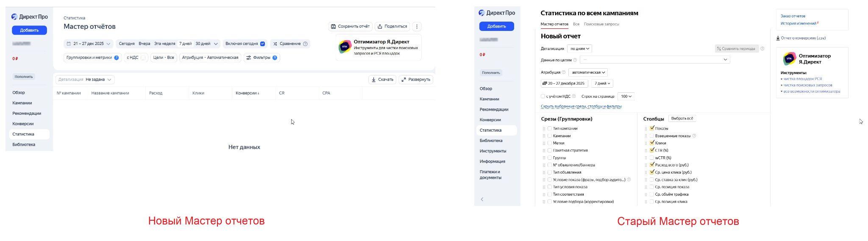
Task: Click the sliders icon on the Фильтры button
Action: click(x=249, y=58)
